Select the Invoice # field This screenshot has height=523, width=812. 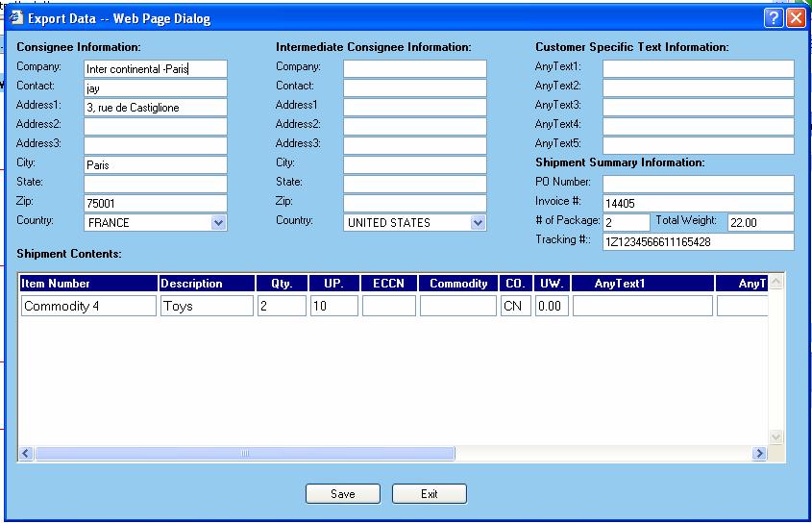[698, 203]
